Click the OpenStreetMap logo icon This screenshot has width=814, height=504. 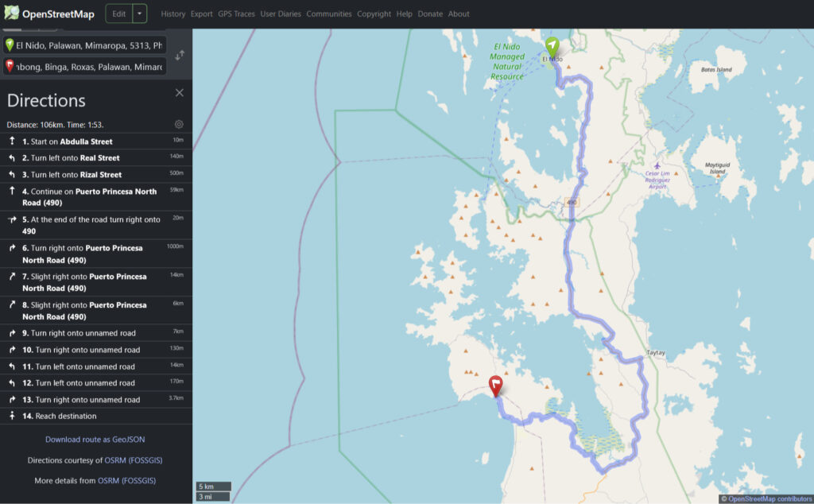(x=12, y=14)
